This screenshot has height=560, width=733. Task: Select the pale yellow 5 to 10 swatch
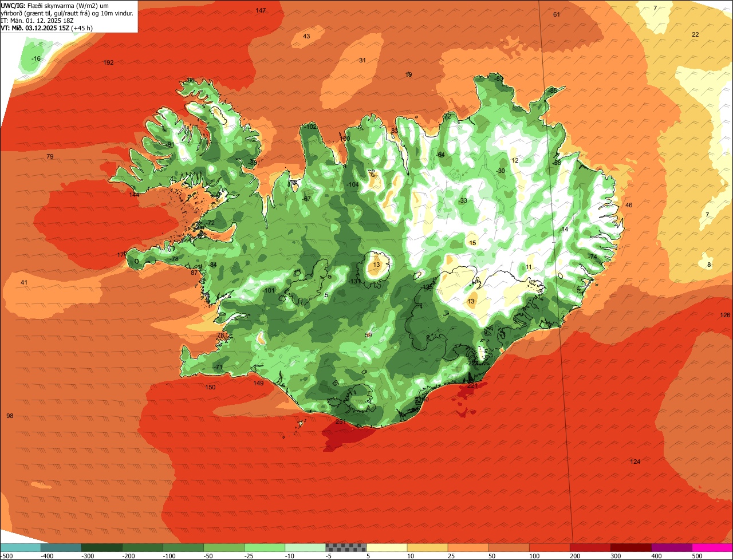(387, 547)
